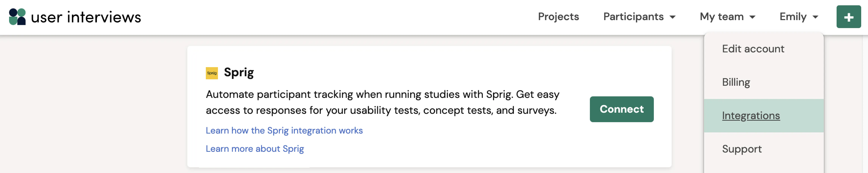Click the user interviews wordmark text
The width and height of the screenshot is (868, 173).
point(86,17)
